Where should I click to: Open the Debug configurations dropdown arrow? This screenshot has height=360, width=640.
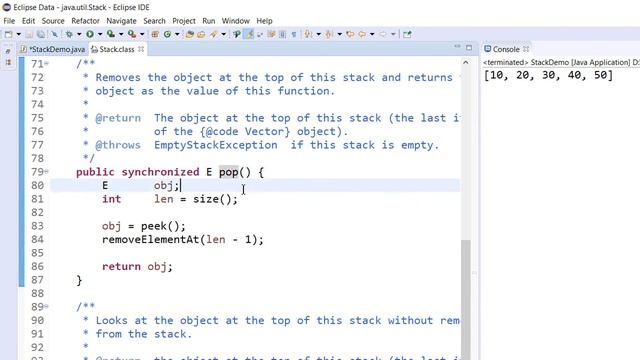[x=79, y=34]
